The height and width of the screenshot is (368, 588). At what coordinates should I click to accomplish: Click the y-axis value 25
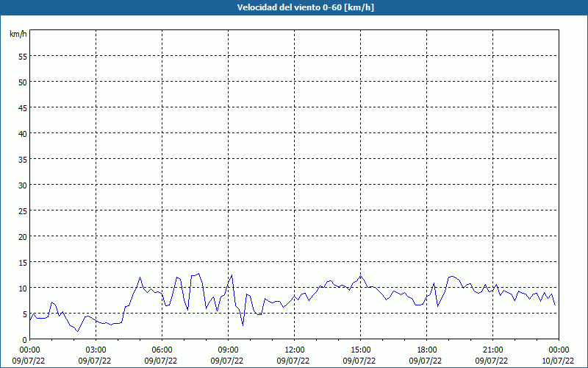(23, 211)
